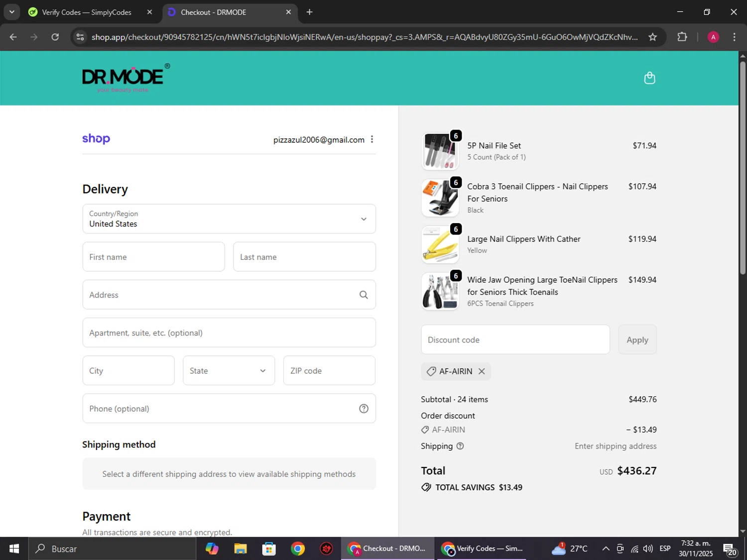The height and width of the screenshot is (560, 747).
Task: Remove the AF-AIRIN discount code tag
Action: tap(482, 371)
